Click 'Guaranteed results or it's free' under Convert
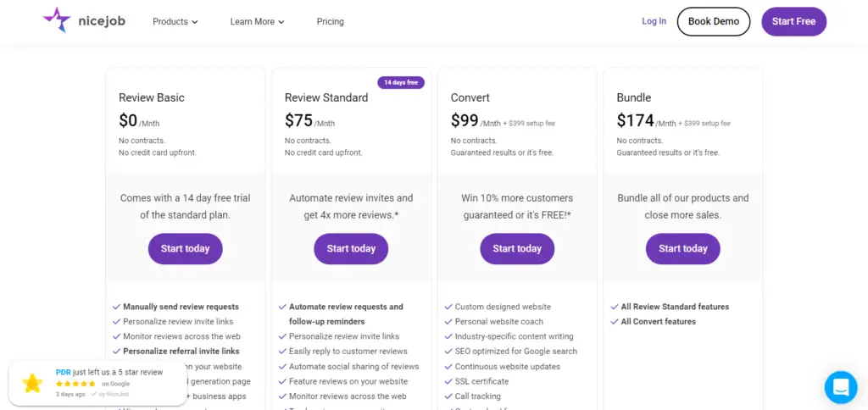The image size is (868, 410). [x=502, y=152]
